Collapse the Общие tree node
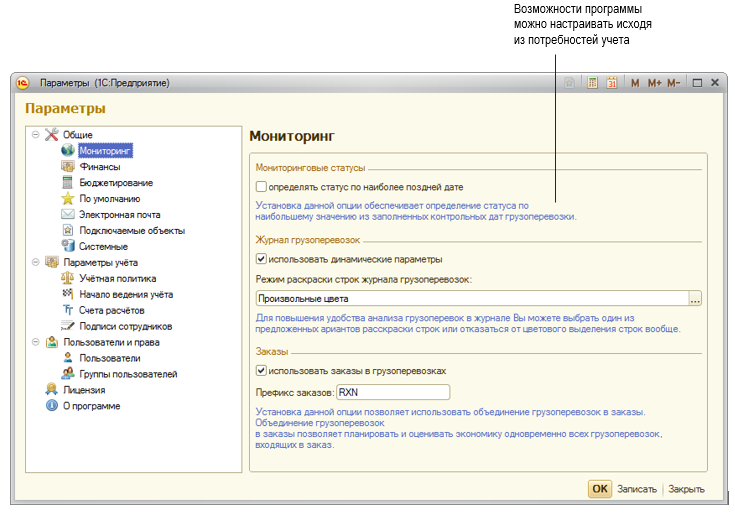The image size is (735, 513). click(x=36, y=135)
